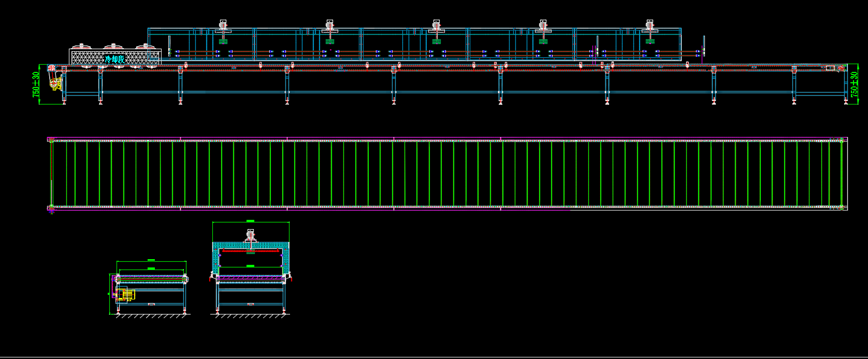Image resolution: width=868 pixels, height=359 pixels.
Task: Select the right 750±30 height dimension
Action: pyautogui.click(x=855, y=84)
